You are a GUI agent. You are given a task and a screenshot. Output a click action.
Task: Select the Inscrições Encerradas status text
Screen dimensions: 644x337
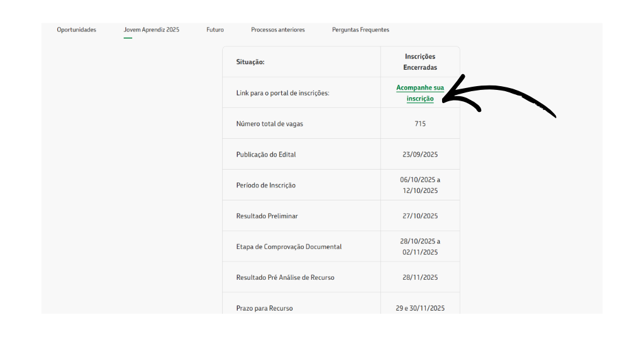pos(419,62)
